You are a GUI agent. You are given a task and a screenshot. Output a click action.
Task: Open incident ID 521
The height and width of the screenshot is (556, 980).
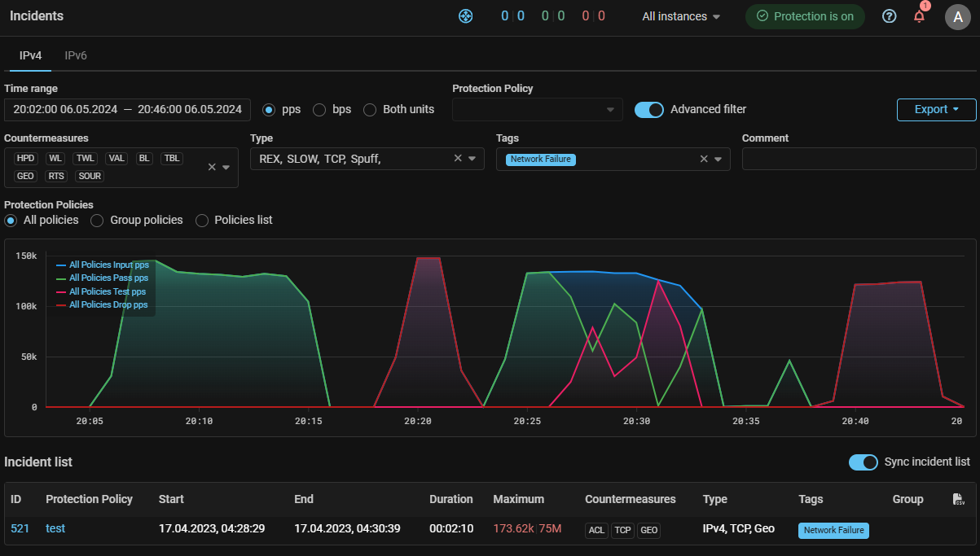pyautogui.click(x=20, y=528)
